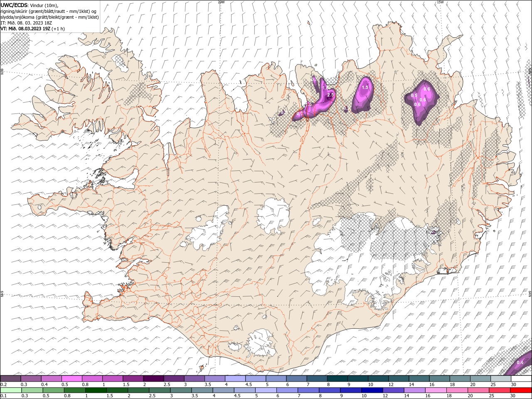Click the topmost 0.6 value in the eastern snow area
Image resolution: width=532 pixels, height=399 pixels.
pos(427,89)
